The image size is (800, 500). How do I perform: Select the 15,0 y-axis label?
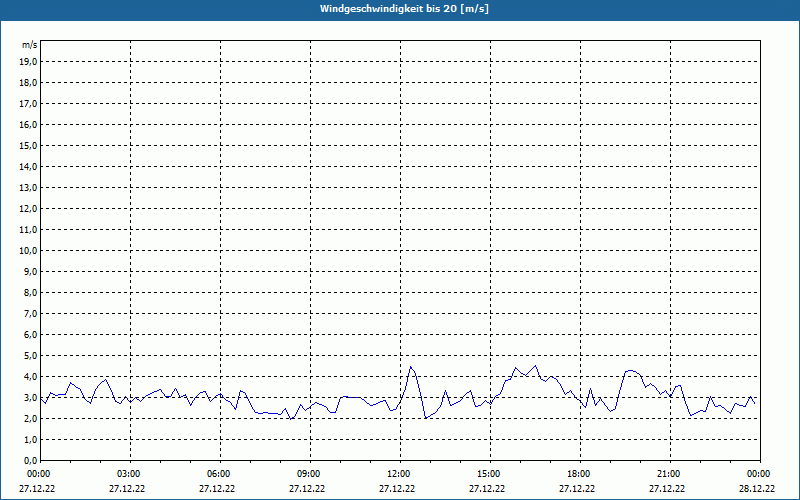29,145
